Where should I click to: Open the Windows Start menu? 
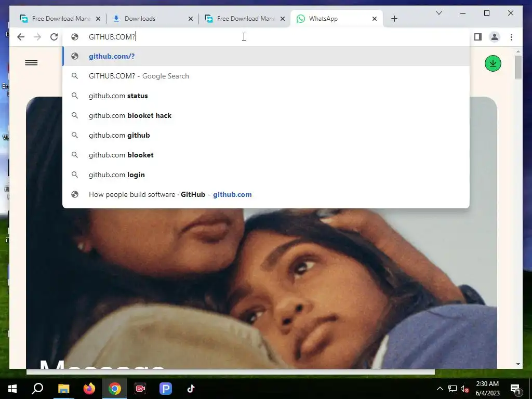point(12,389)
